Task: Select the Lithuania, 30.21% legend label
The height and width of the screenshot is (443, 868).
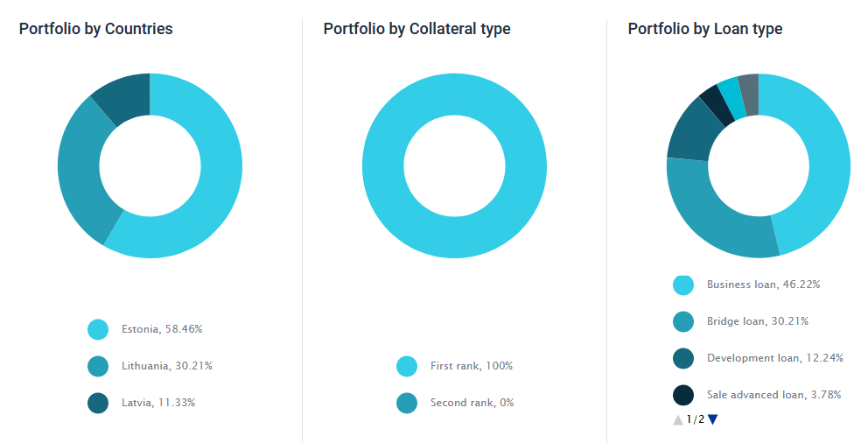Action: tap(167, 366)
